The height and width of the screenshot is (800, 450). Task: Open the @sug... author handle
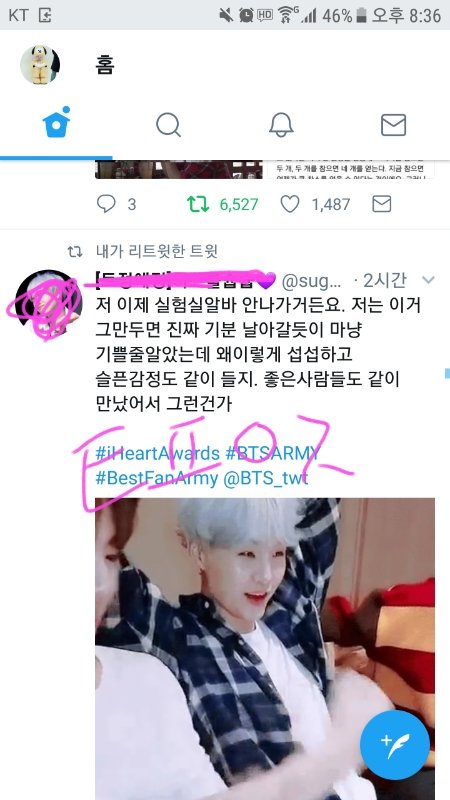tap(311, 281)
